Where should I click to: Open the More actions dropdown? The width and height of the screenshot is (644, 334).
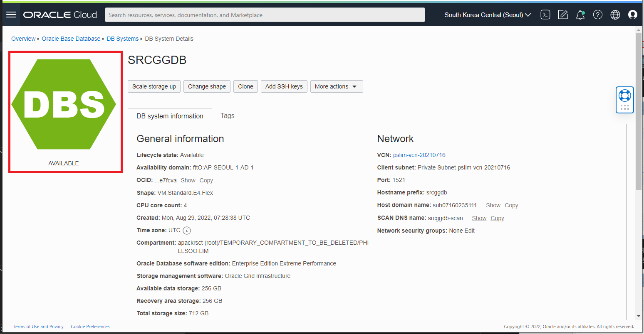click(337, 86)
